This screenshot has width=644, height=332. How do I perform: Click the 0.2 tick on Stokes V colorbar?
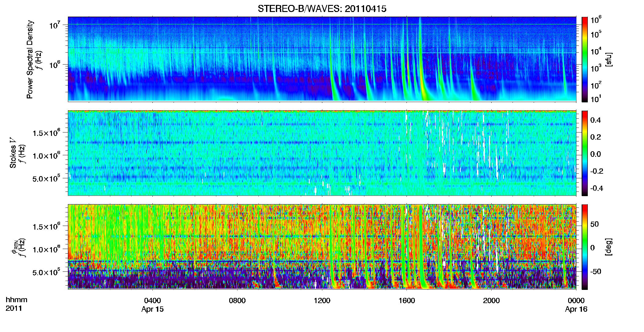click(595, 137)
